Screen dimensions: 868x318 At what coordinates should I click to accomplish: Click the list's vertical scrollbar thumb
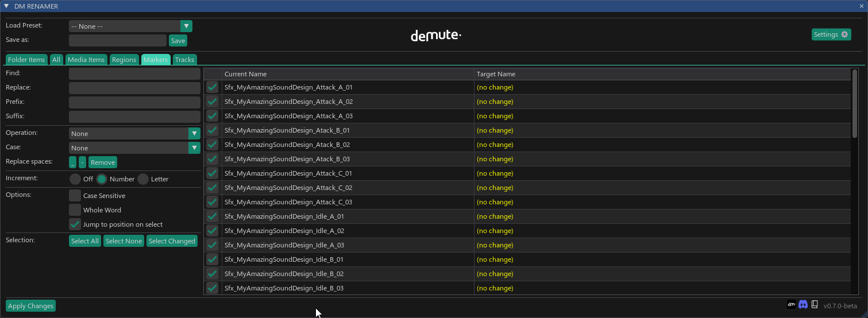click(x=855, y=103)
